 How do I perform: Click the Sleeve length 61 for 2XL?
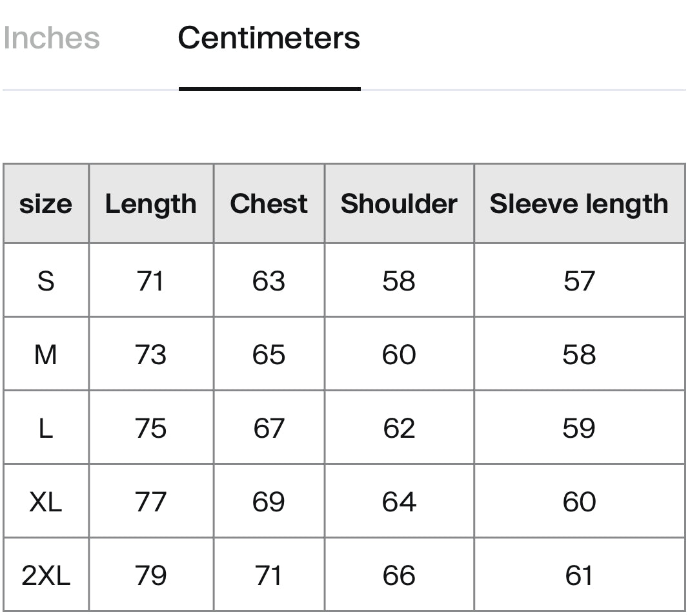(x=579, y=575)
